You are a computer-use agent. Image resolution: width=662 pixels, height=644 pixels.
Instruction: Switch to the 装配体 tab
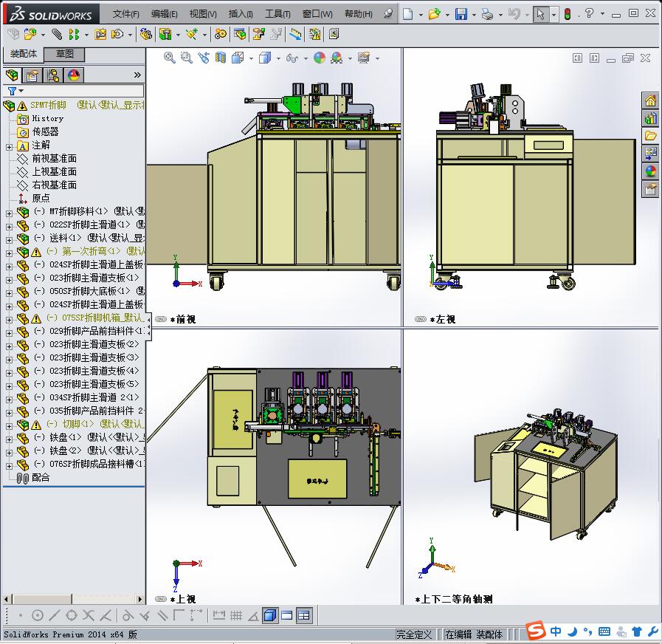click(24, 54)
